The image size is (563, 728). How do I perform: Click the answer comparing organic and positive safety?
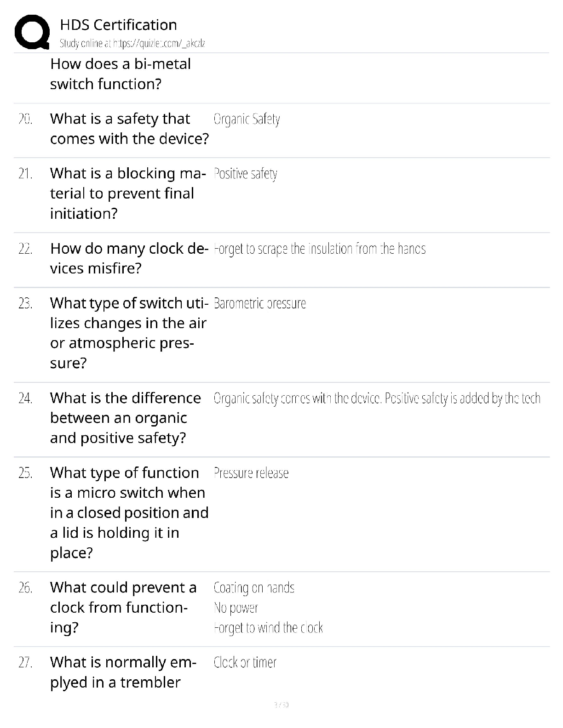377,398
